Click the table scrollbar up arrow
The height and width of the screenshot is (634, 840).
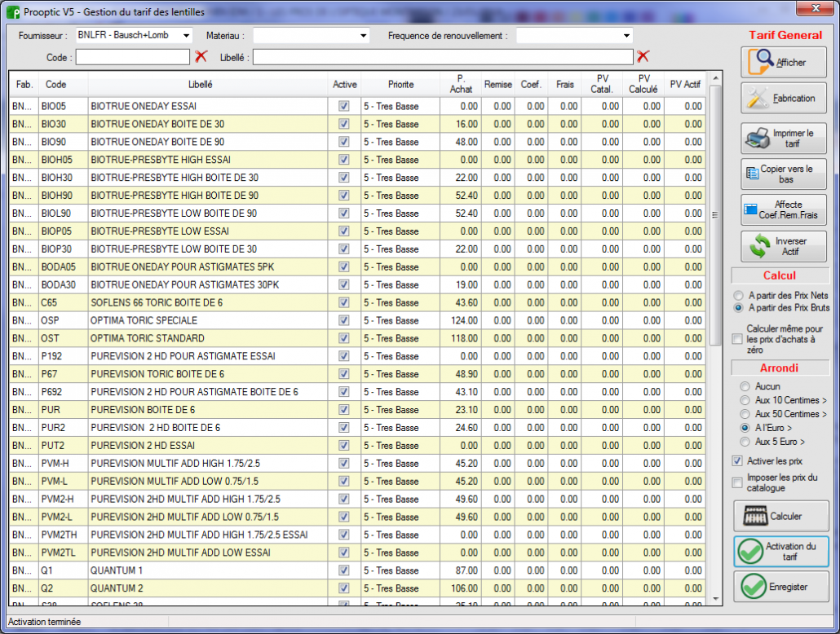pos(715,78)
